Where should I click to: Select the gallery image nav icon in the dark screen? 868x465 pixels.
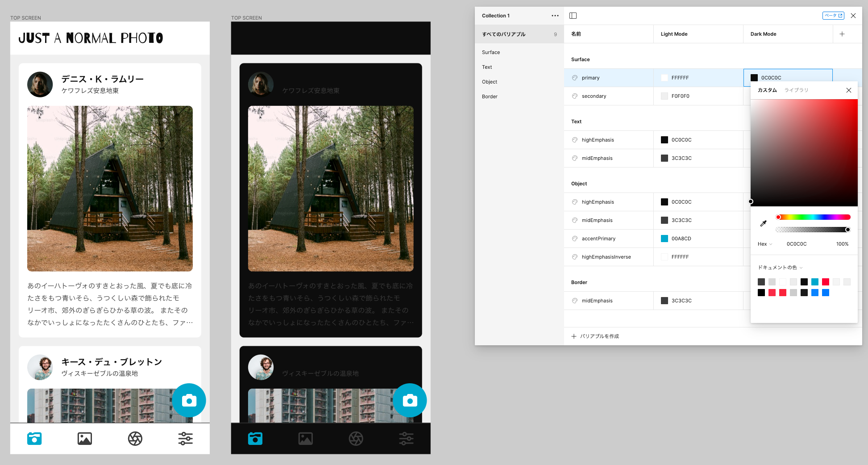306,439
